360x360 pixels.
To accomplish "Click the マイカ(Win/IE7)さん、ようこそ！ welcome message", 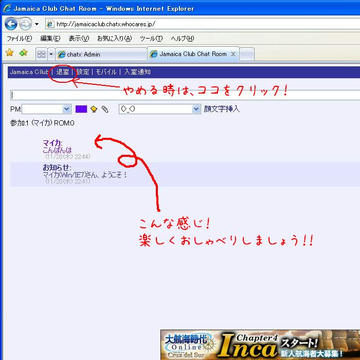I will point(85,174).
